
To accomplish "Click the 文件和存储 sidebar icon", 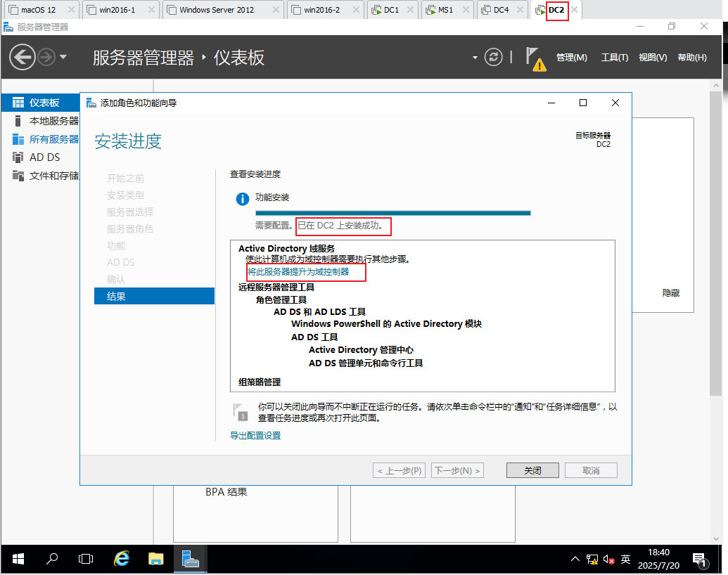I will pyautogui.click(x=18, y=176).
